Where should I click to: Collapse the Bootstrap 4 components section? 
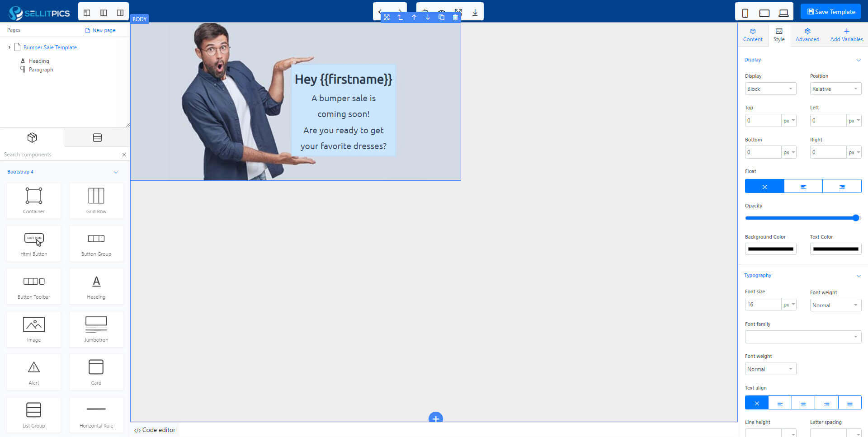coord(116,172)
